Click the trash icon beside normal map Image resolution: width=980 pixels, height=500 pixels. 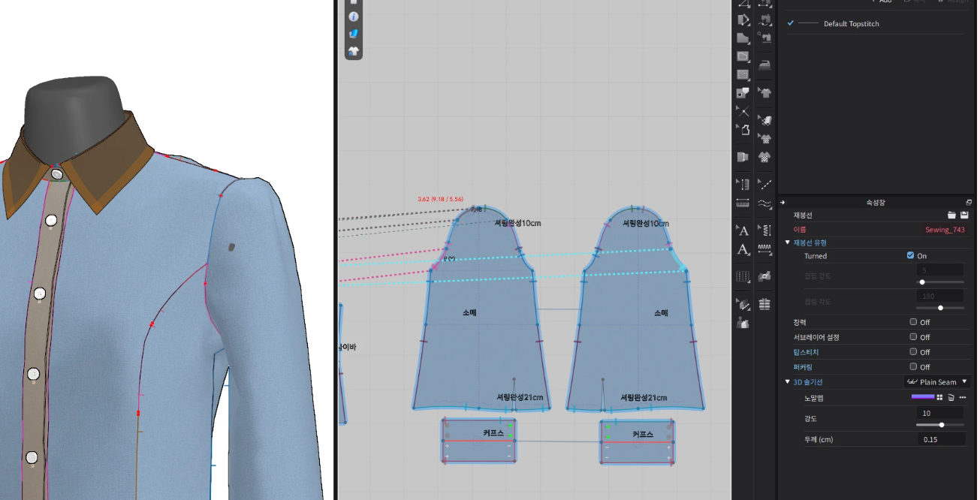951,397
